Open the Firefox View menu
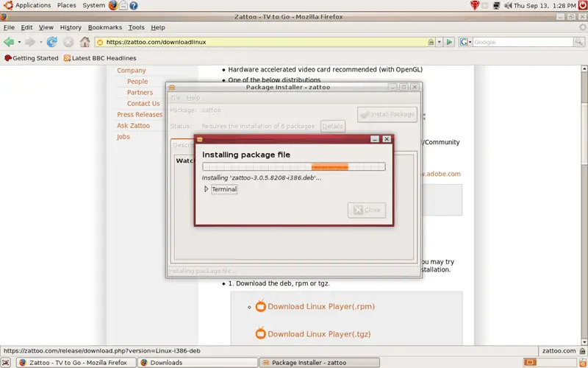Screen dimensions: 588x368 46,27
